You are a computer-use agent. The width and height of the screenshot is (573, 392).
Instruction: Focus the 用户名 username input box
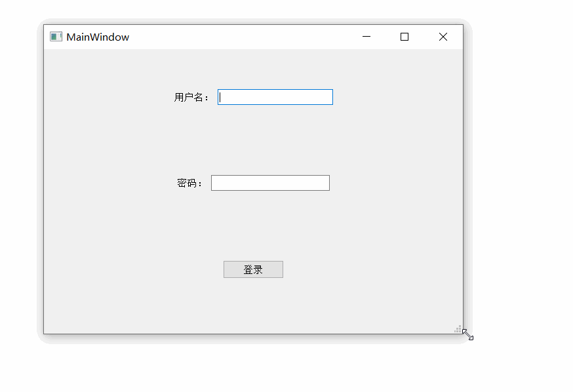pyautogui.click(x=275, y=96)
